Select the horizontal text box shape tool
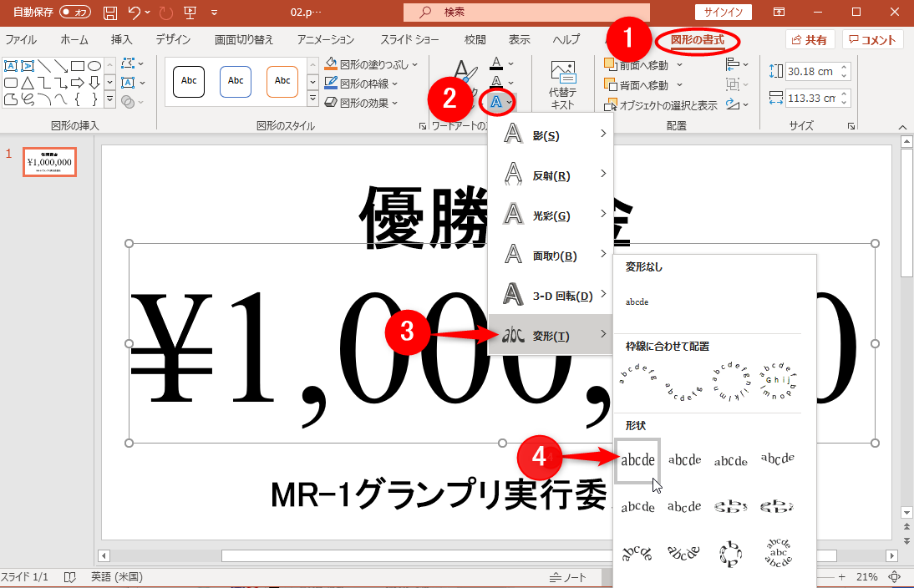914x588 pixels. pyautogui.click(x=11, y=66)
